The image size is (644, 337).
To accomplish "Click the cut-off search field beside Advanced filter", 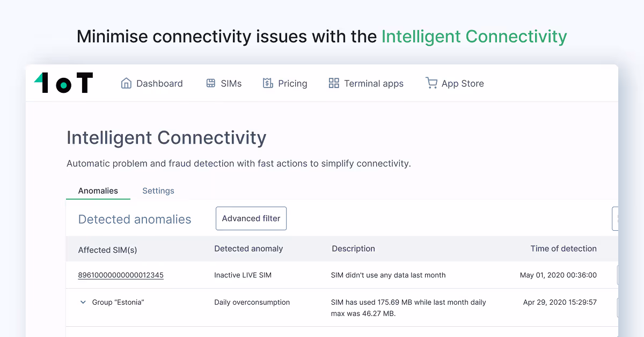I will (615, 218).
